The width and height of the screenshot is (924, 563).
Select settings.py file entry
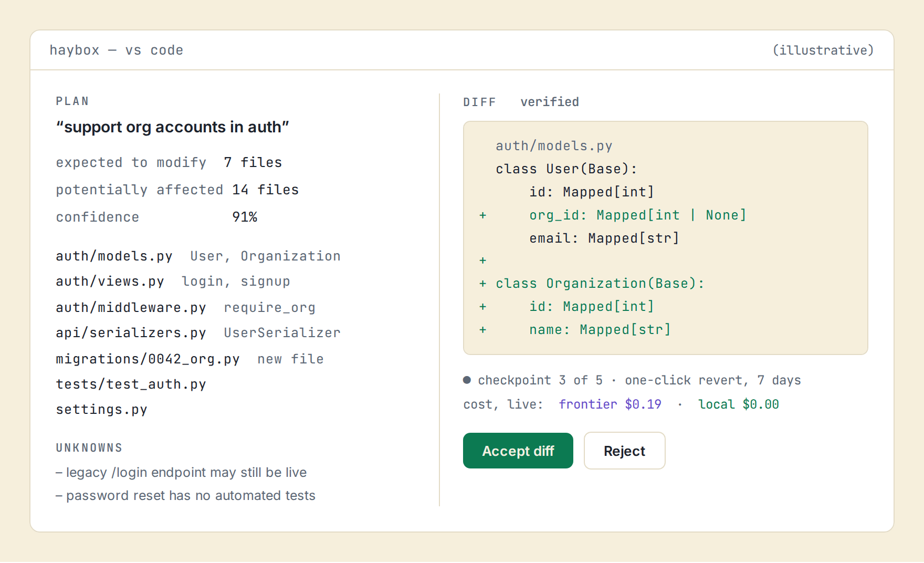point(101,410)
